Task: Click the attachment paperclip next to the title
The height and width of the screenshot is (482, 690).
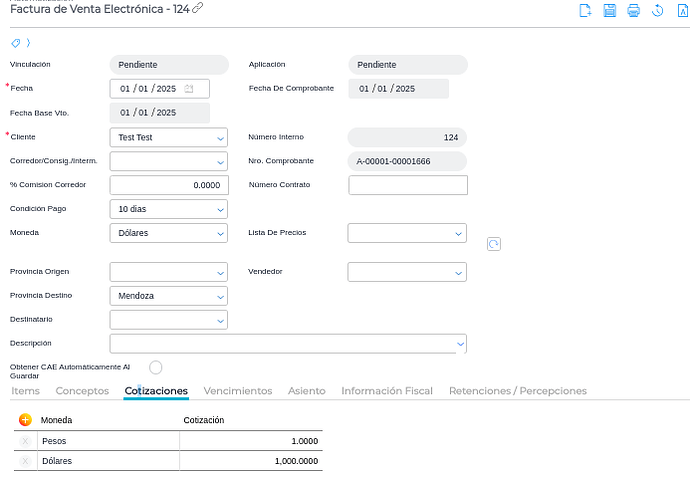Action: (x=198, y=8)
